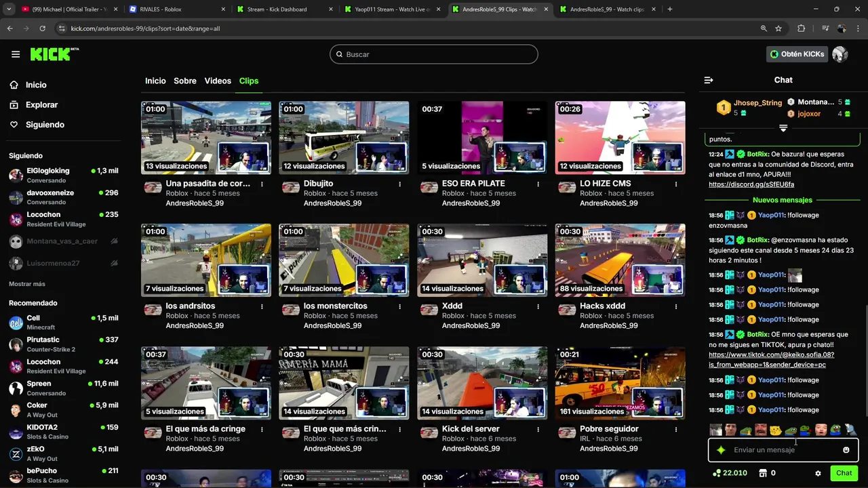868x488 pixels.
Task: Click the channel points 22.010 indicator
Action: point(730,473)
